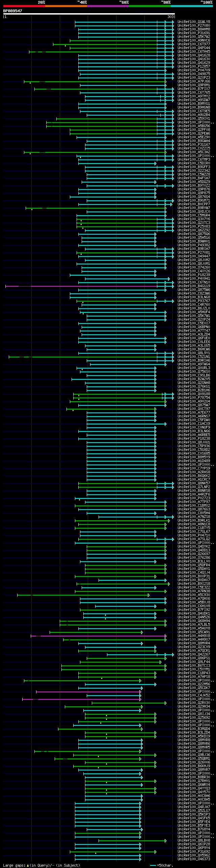This screenshot has width=216, height=868.
Task: Click the query end position 303
Action: (170, 17)
